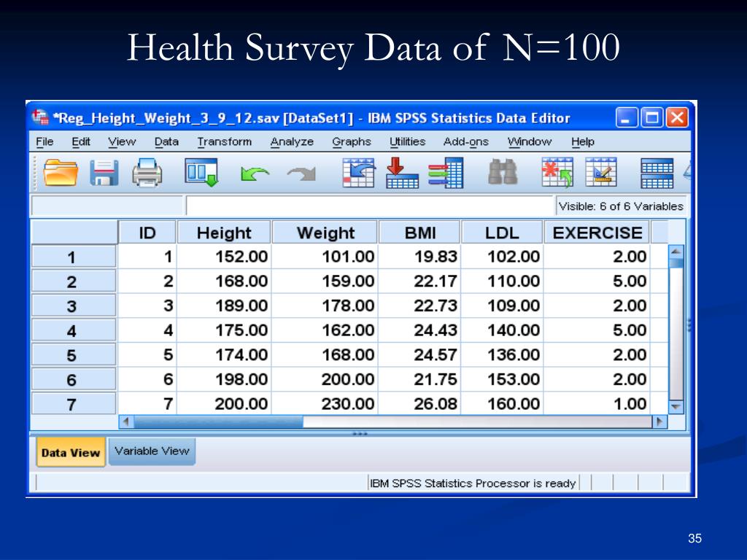Click the horizontal scrollbar thumb
Image resolution: width=747 pixels, height=560 pixels.
click(219, 421)
